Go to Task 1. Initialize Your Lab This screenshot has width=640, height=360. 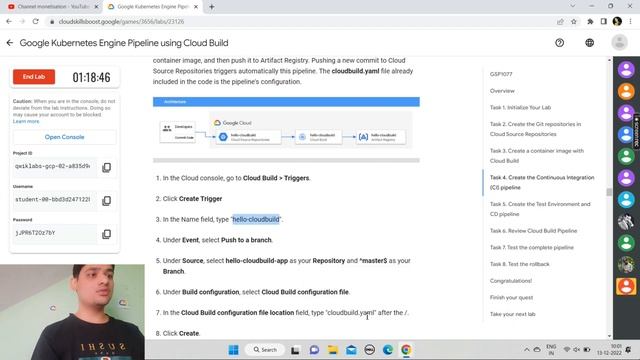tap(520, 108)
